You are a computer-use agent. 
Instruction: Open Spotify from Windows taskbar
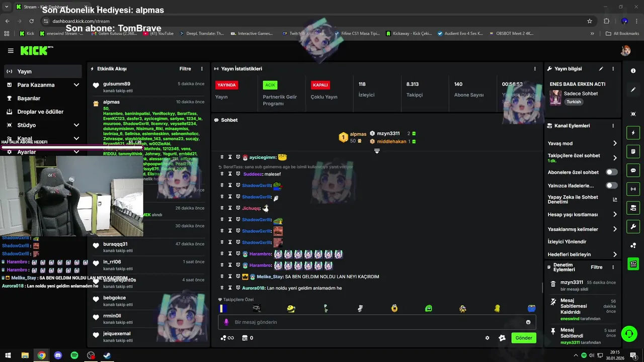(x=74, y=355)
